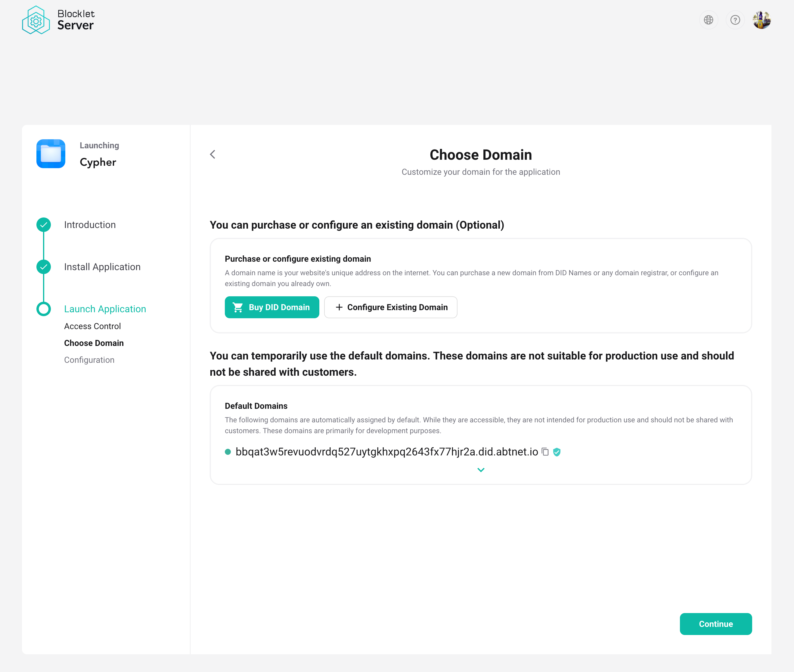The height and width of the screenshot is (672, 794).
Task: Click the Cypher folder app icon
Action: [x=51, y=153]
